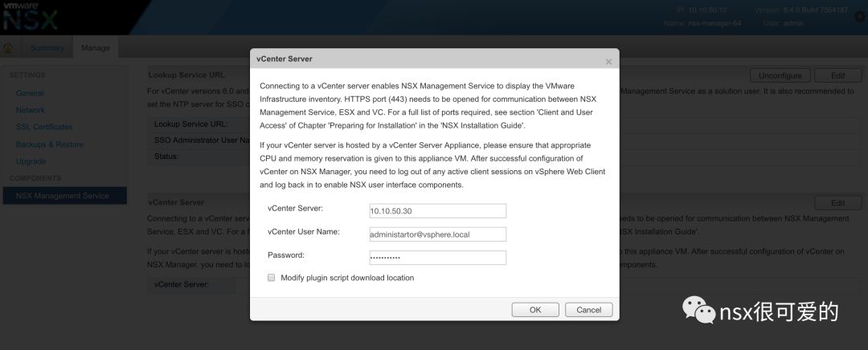Open Network settings in sidebar
868x350 pixels.
tap(31, 110)
